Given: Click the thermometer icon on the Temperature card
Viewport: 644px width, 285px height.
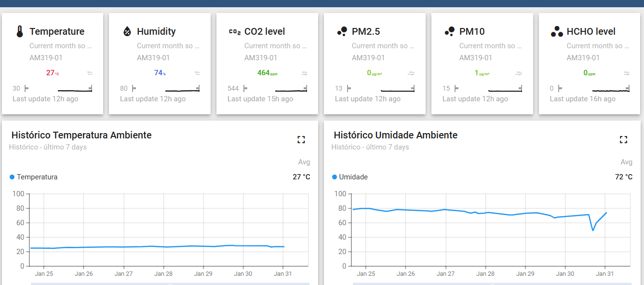Looking at the screenshot, I should (x=18, y=30).
